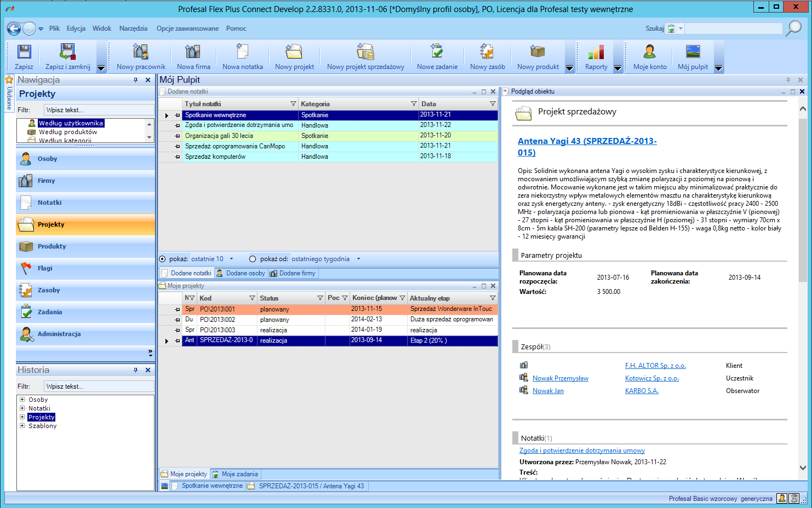This screenshot has height=508, width=812.
Task: Open the Edycja menu
Action: (76, 28)
